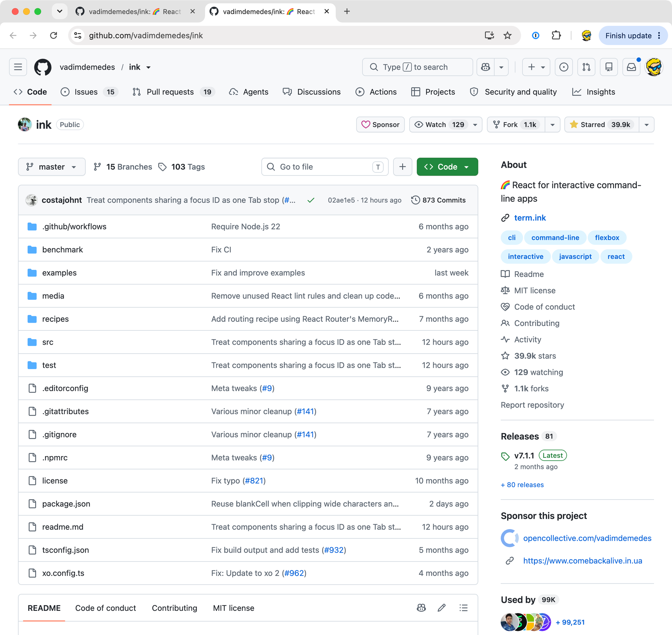
Task: Open the Finish update menu dots
Action: [659, 36]
